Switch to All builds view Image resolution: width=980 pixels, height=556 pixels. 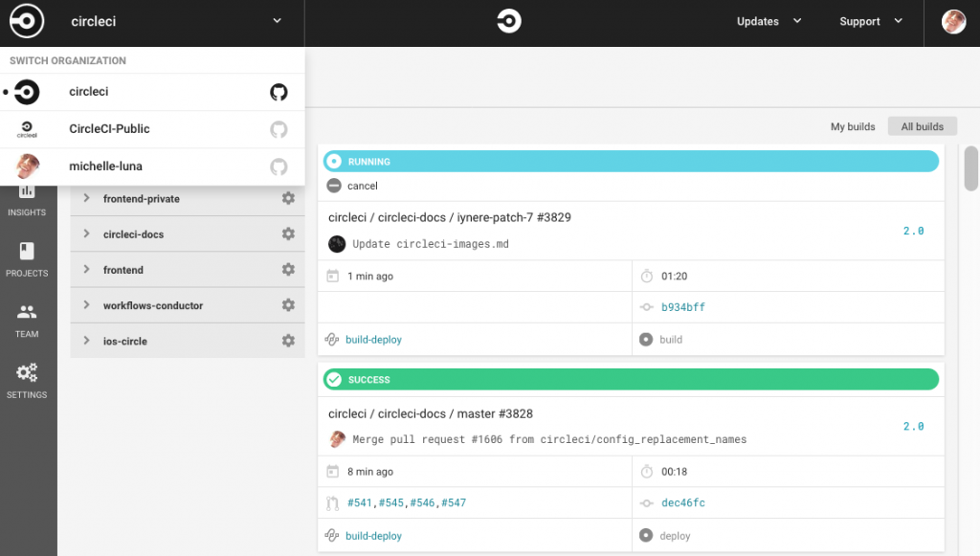(x=922, y=127)
